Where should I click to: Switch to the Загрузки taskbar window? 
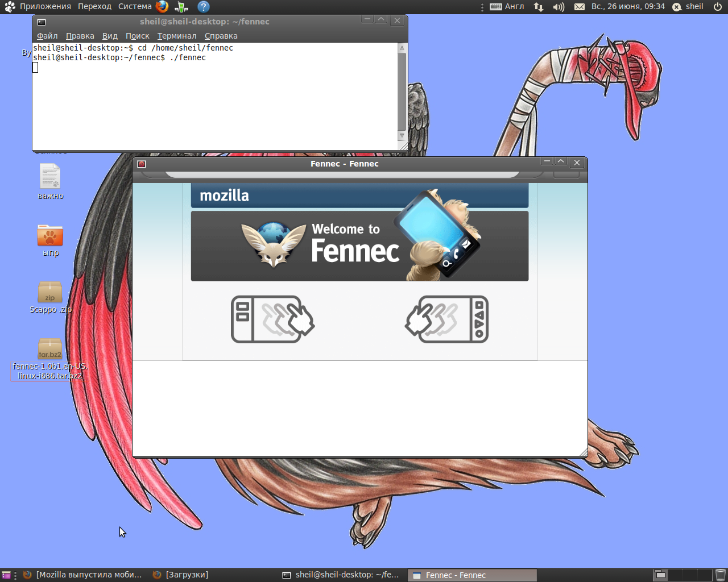180,575
